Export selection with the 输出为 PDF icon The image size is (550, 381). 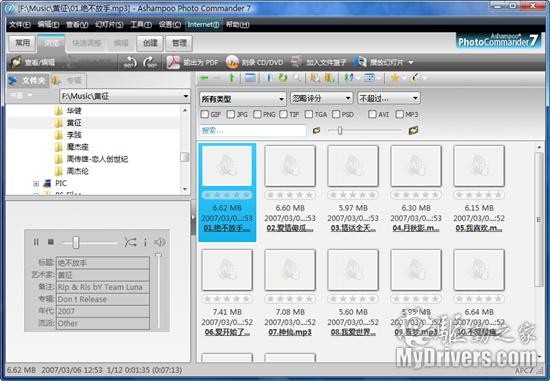coord(173,62)
